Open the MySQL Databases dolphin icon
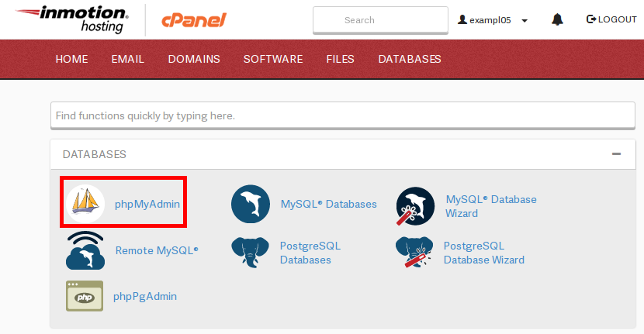644x334 pixels. [x=251, y=204]
